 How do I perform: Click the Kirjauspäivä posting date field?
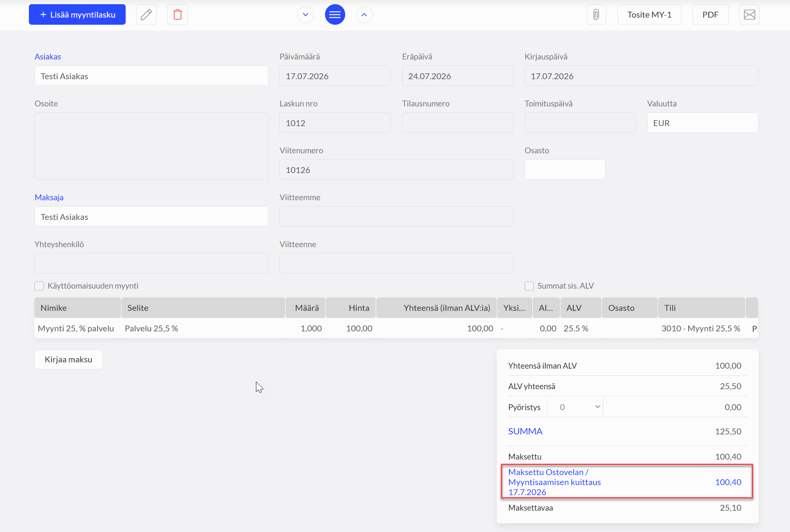coord(641,76)
